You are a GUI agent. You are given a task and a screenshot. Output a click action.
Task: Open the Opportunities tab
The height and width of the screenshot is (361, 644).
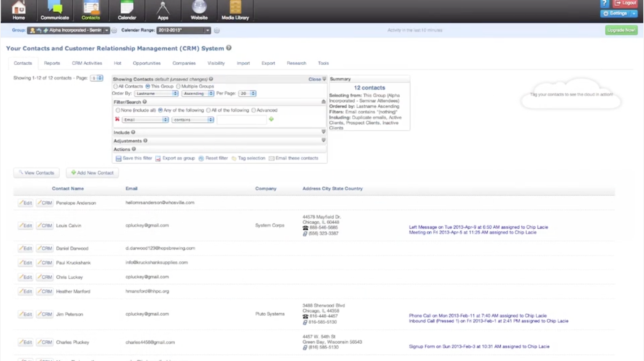tap(147, 63)
